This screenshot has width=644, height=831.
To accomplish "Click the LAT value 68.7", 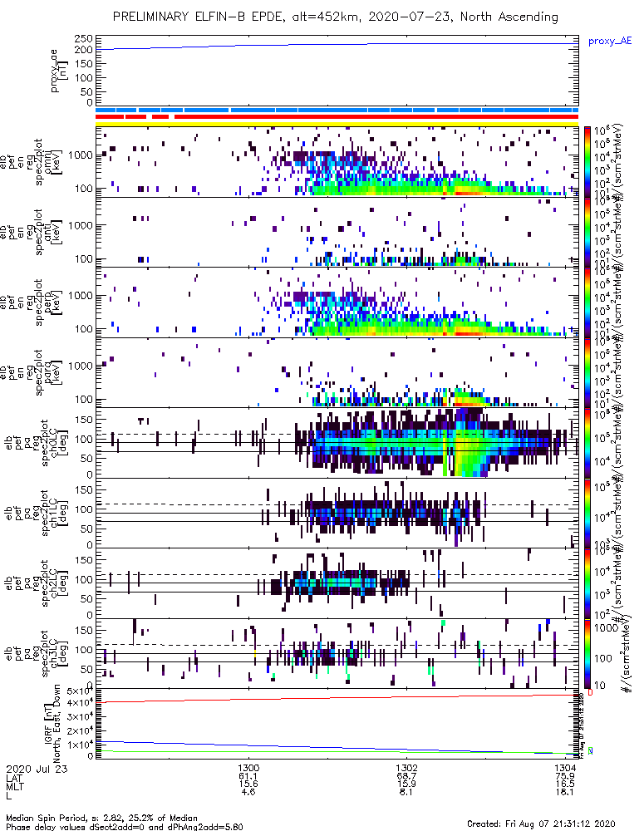I will pos(406,776).
